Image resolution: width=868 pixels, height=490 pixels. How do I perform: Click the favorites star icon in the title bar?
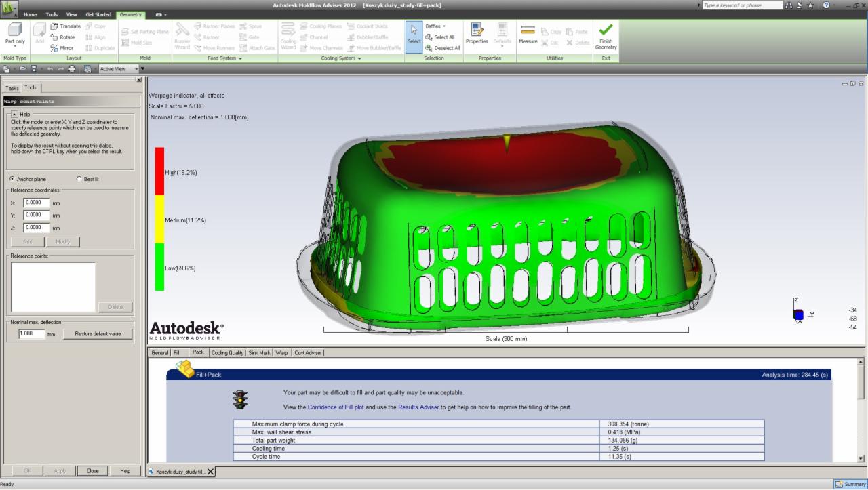[x=810, y=5]
